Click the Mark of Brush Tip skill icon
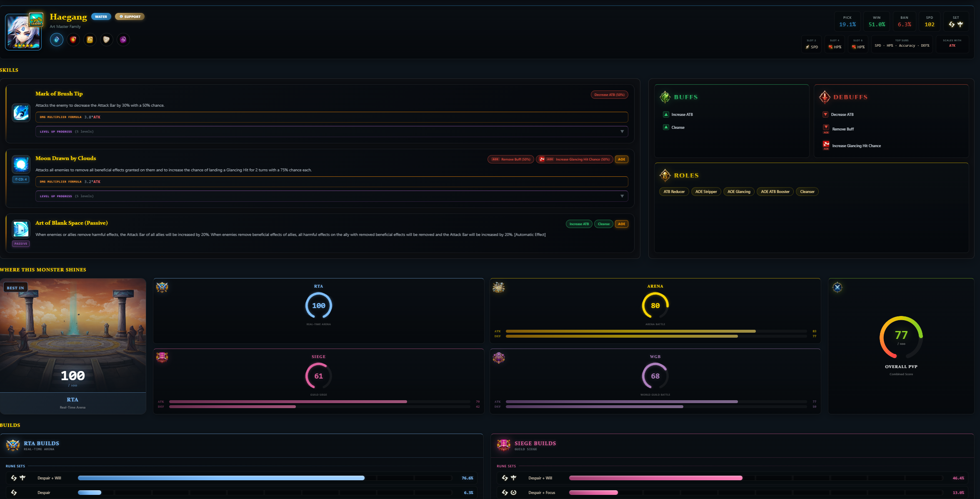 click(x=21, y=113)
